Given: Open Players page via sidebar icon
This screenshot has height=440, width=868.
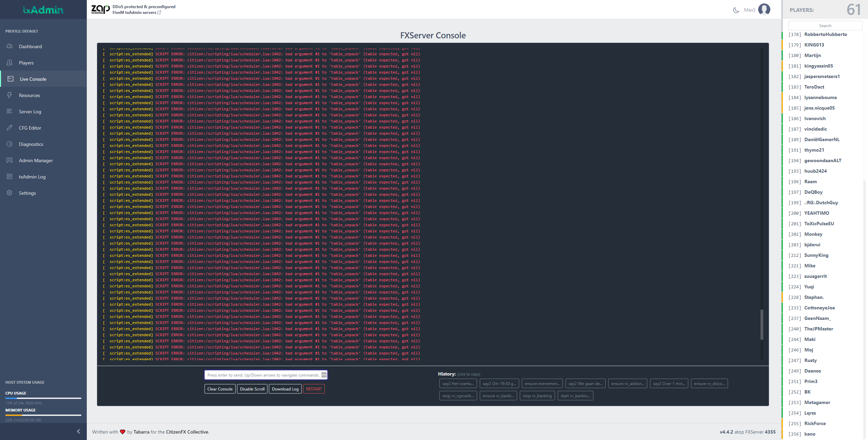Looking at the screenshot, I should coord(9,63).
